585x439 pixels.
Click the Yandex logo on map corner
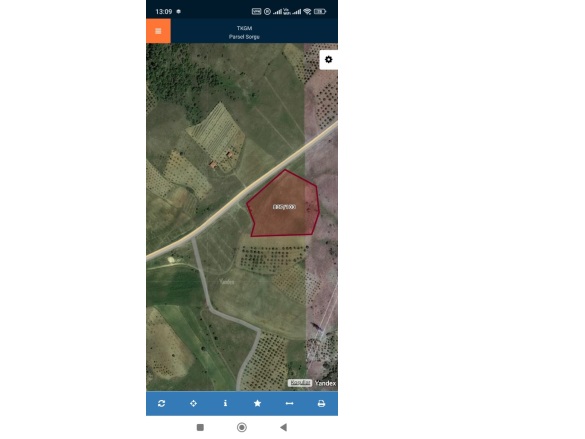(x=325, y=383)
